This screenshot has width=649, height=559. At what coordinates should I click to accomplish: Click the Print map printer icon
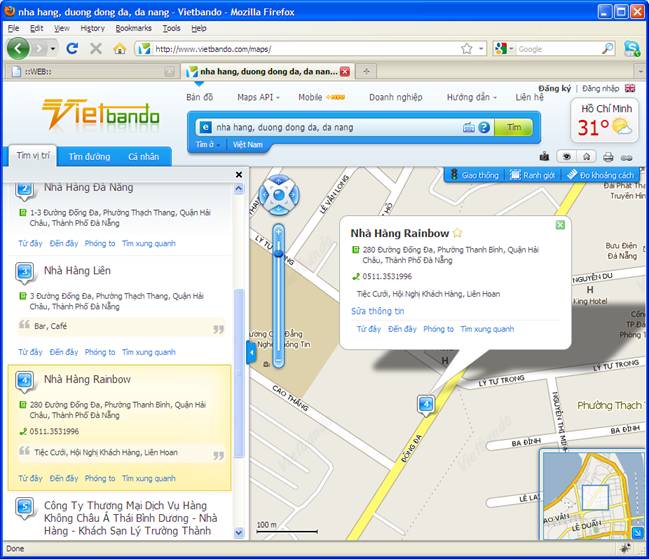click(608, 157)
